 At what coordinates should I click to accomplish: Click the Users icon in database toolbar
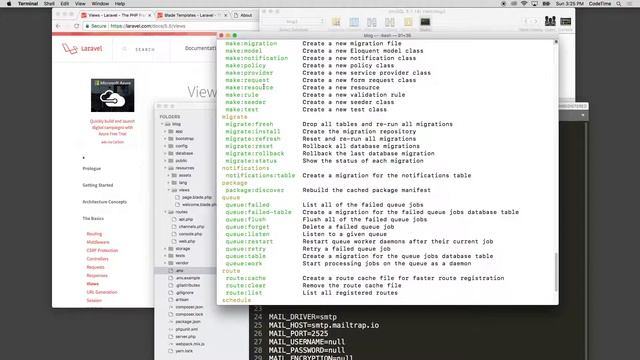(x=550, y=21)
